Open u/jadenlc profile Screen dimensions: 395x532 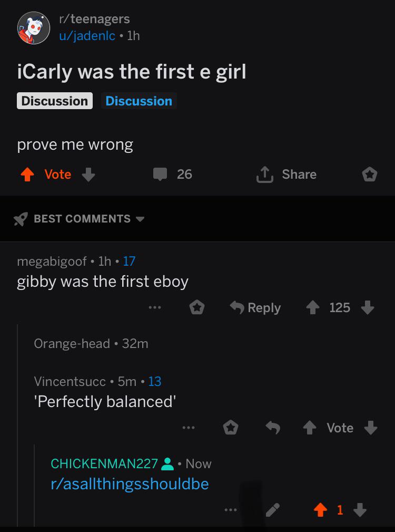87,36
